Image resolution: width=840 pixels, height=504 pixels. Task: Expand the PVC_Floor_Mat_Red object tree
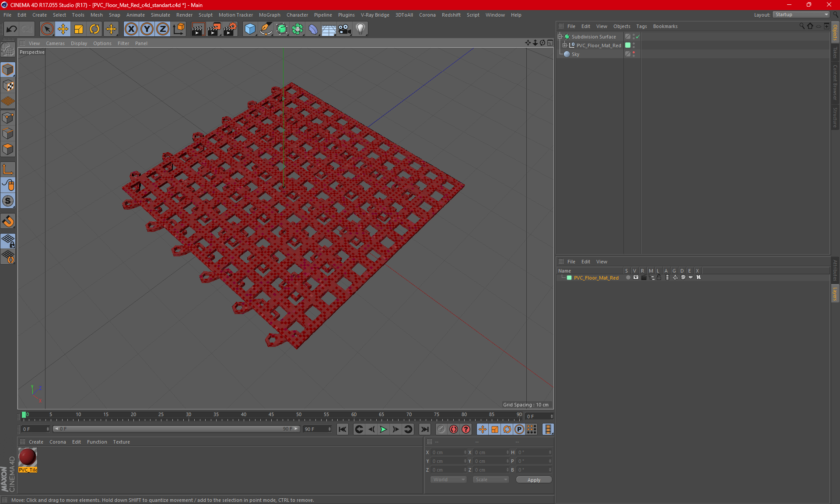(x=564, y=45)
